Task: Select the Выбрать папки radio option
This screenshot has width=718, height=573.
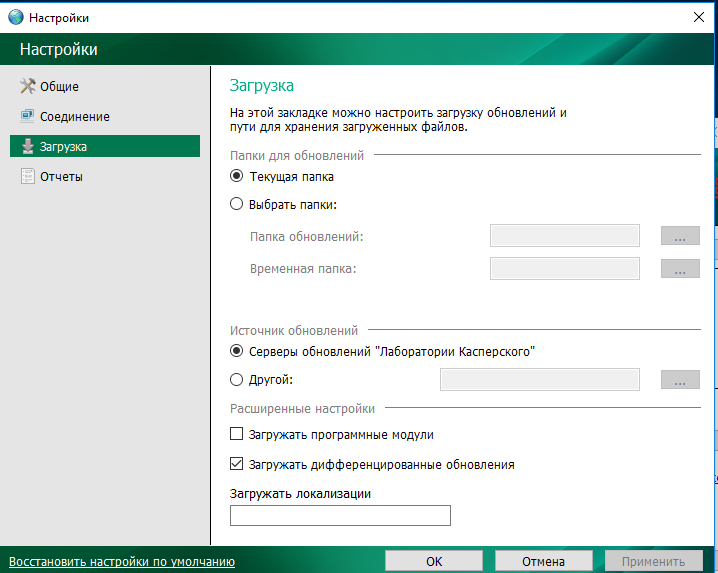Action: (236, 204)
